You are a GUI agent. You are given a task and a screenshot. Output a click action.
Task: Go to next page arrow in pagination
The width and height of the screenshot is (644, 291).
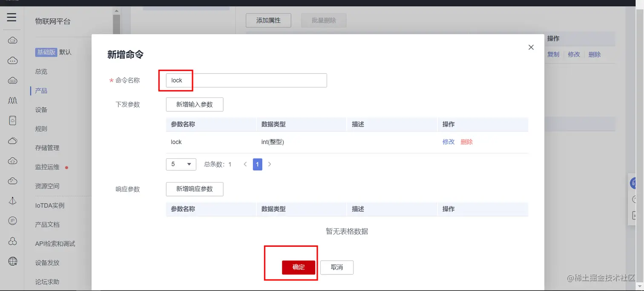tap(270, 164)
